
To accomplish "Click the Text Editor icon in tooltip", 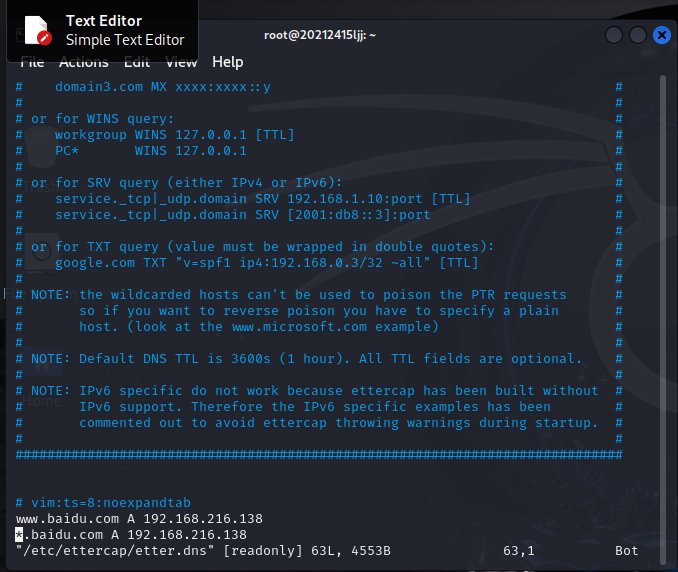I will [37, 30].
